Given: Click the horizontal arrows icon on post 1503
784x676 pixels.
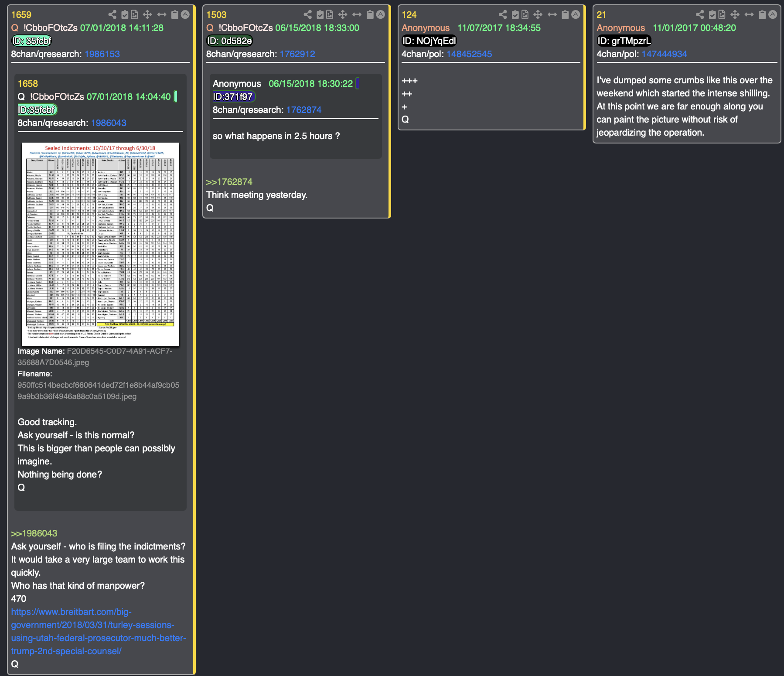Looking at the screenshot, I should click(x=357, y=15).
